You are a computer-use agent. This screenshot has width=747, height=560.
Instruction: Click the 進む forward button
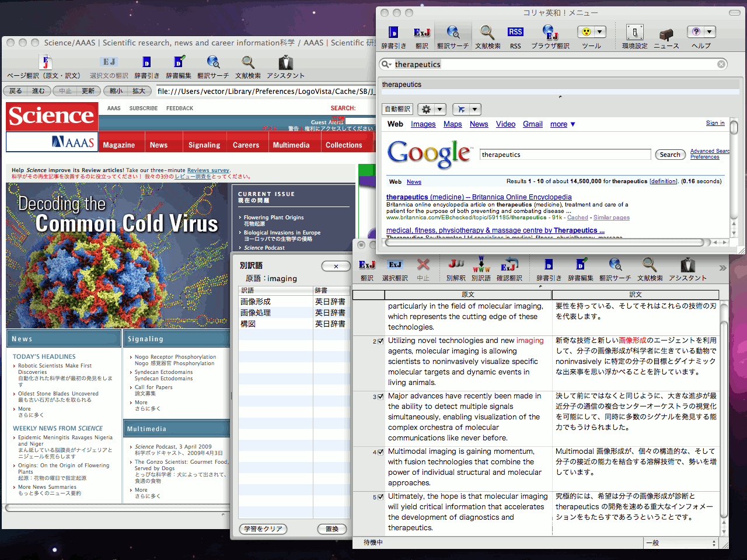pos(39,91)
